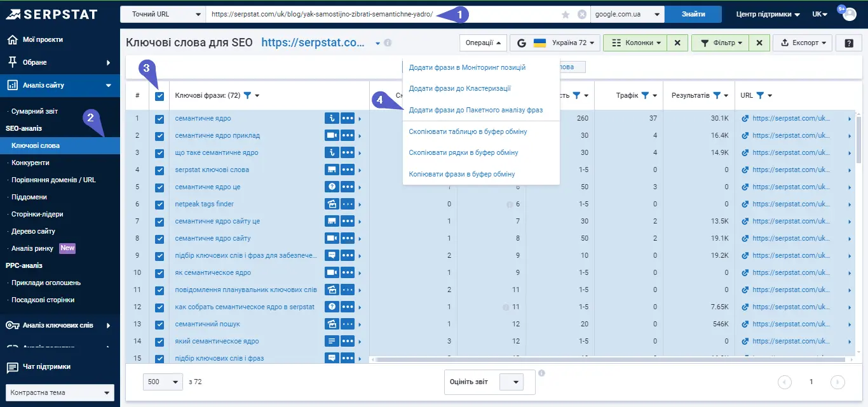
Task: Click the video SERP icon for 'семантичне ядро приклад'
Action: point(331,135)
